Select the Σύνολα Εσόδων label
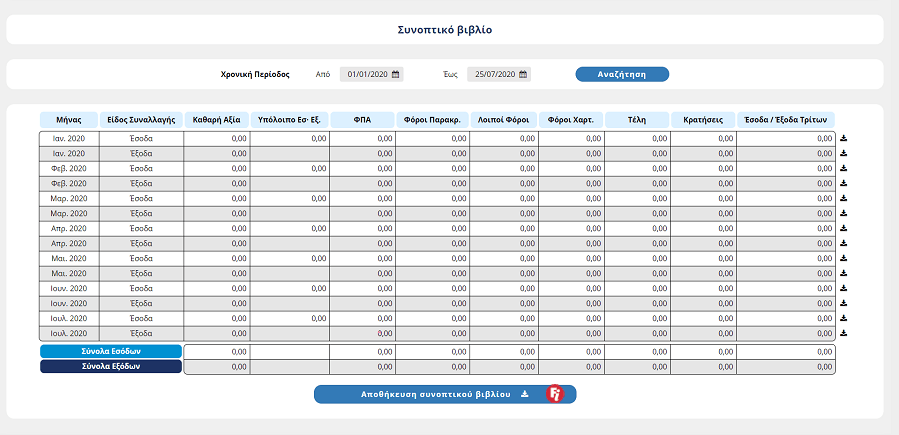The height and width of the screenshot is (435, 899). coord(111,352)
